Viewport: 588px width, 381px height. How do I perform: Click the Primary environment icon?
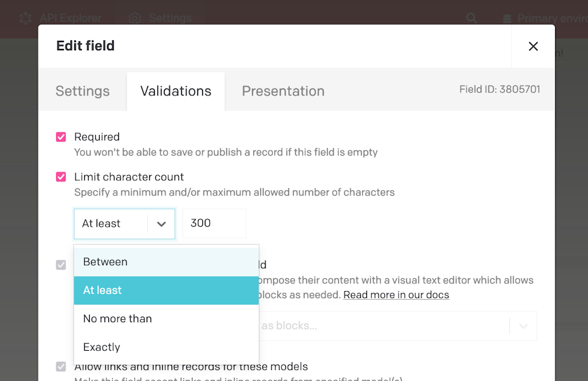click(x=508, y=18)
